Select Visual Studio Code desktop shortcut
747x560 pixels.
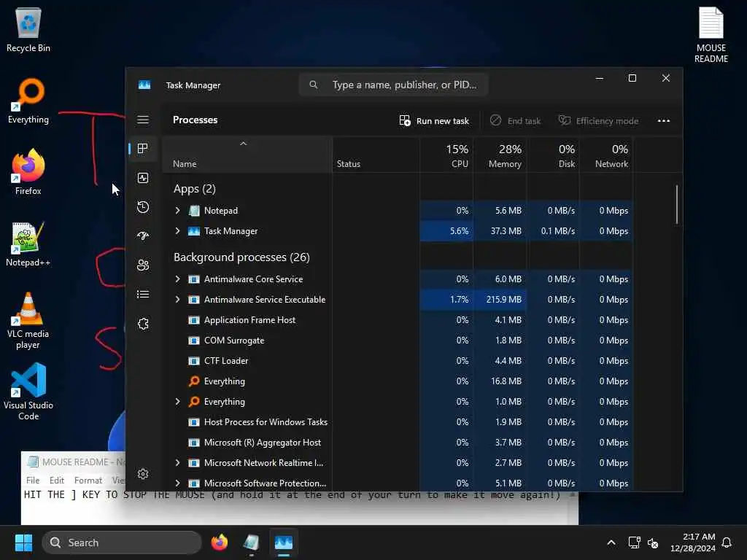28,392
